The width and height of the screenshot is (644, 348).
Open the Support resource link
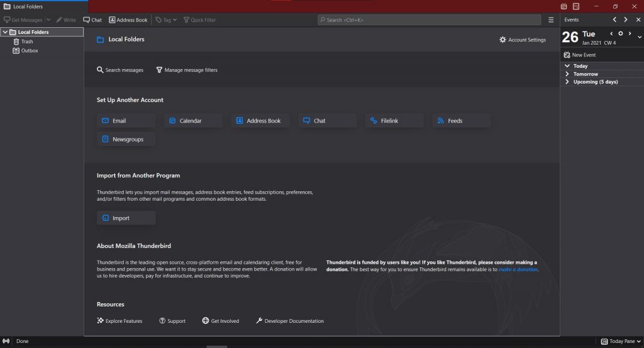(172, 321)
